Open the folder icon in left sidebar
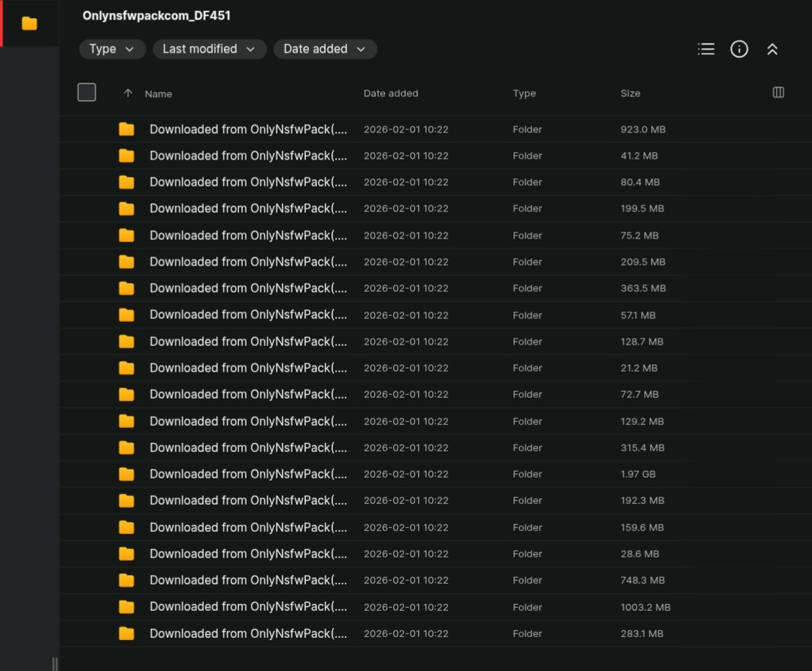Image resolution: width=812 pixels, height=671 pixels. [x=29, y=23]
